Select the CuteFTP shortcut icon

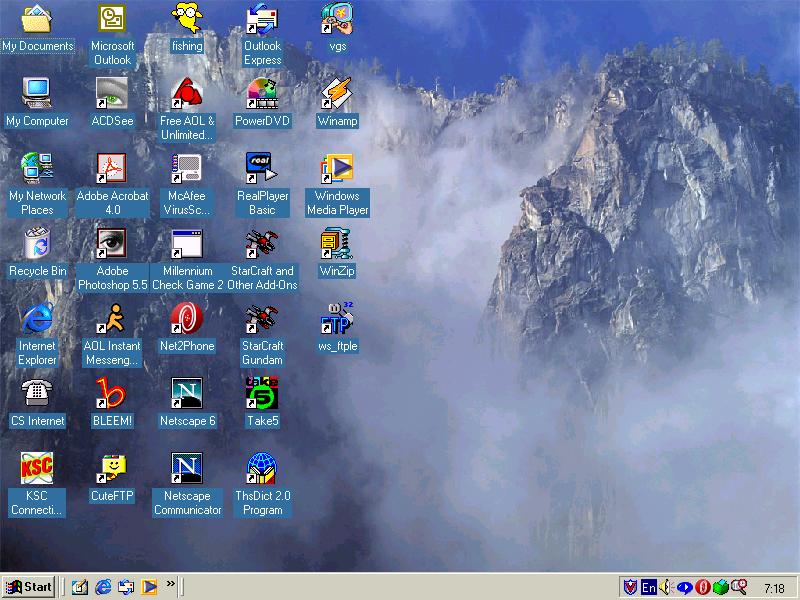112,468
